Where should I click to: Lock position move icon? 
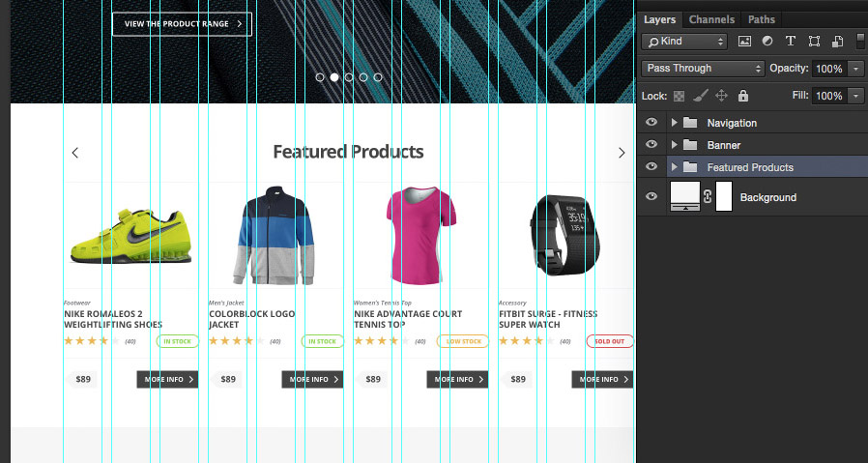click(x=721, y=96)
